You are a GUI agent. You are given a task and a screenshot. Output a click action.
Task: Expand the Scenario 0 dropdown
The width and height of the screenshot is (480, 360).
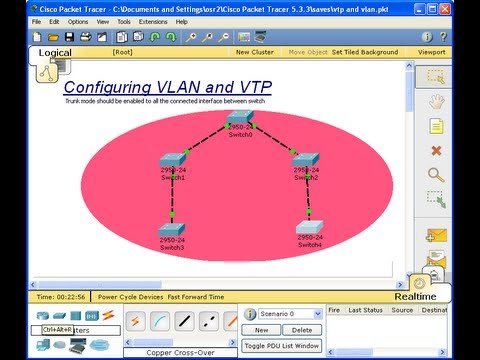[x=317, y=314]
